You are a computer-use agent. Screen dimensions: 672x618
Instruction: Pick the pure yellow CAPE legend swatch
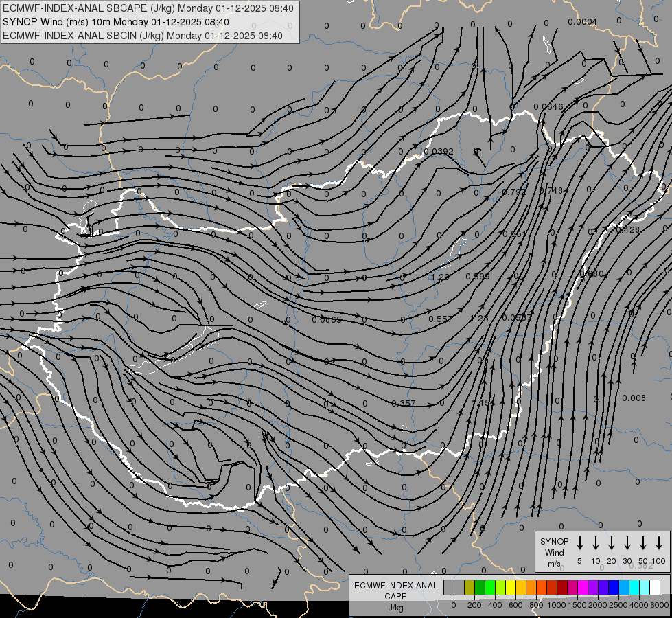point(511,587)
